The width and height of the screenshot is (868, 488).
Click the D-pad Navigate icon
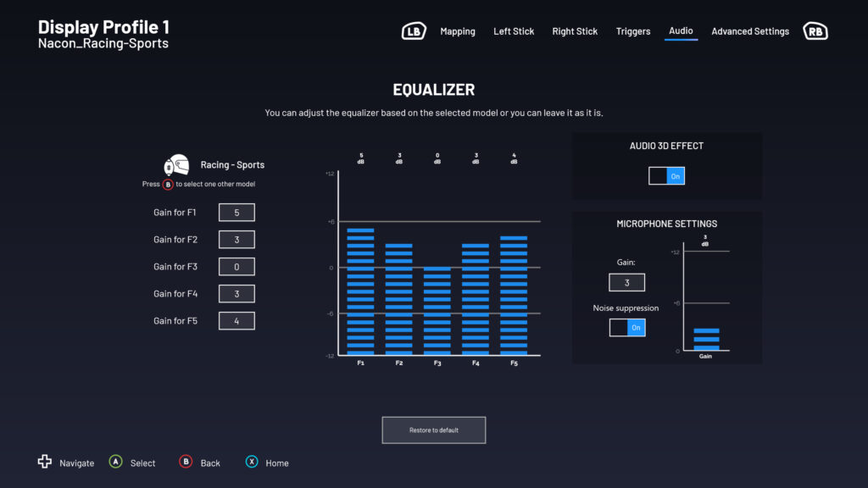tap(45, 462)
